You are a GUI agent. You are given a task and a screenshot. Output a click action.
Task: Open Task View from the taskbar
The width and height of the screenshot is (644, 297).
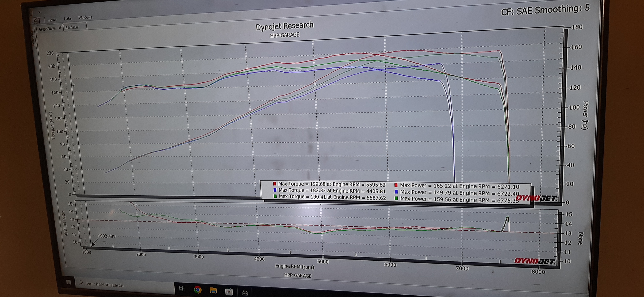tap(182, 289)
